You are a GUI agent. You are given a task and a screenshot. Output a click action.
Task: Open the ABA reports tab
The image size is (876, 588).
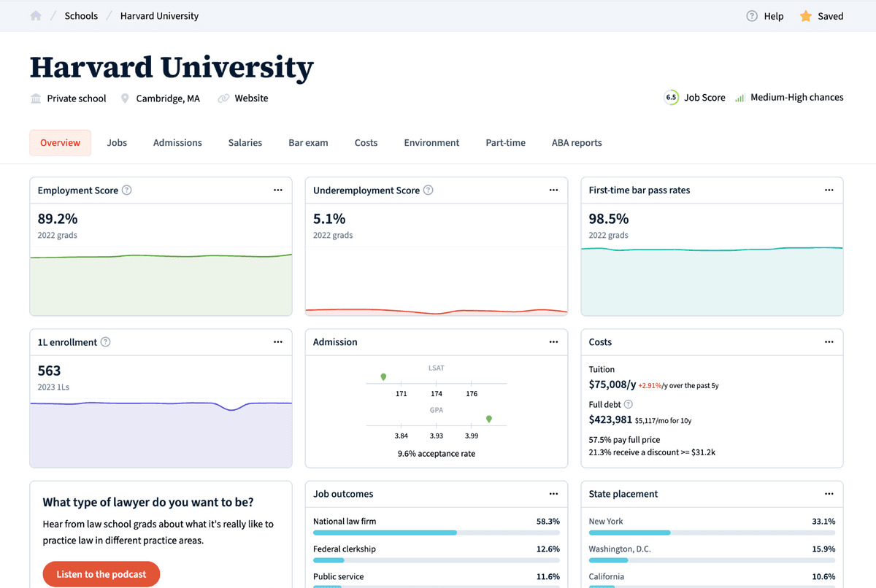(x=577, y=142)
